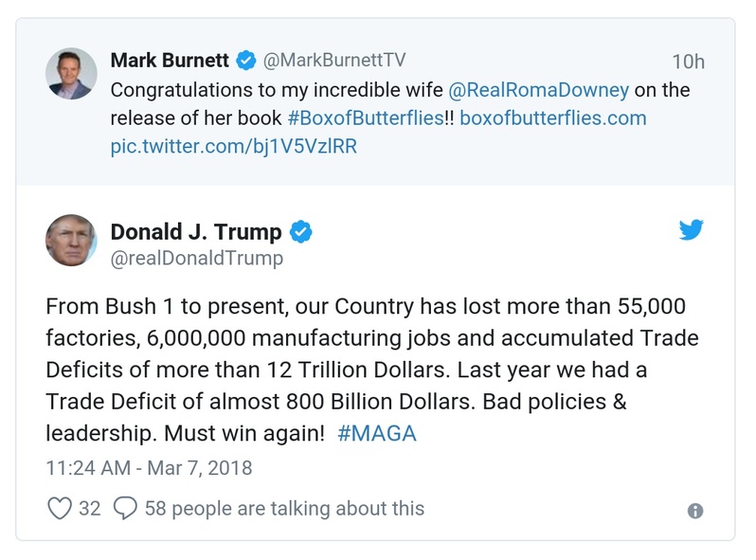756x560 pixels.
Task: Click the Donald J. Trump display name
Action: (196, 232)
